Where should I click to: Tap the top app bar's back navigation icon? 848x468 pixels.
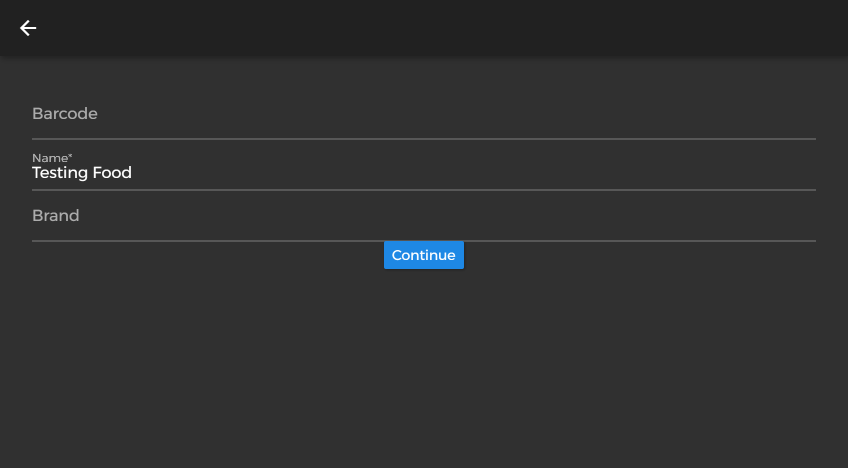tap(28, 28)
